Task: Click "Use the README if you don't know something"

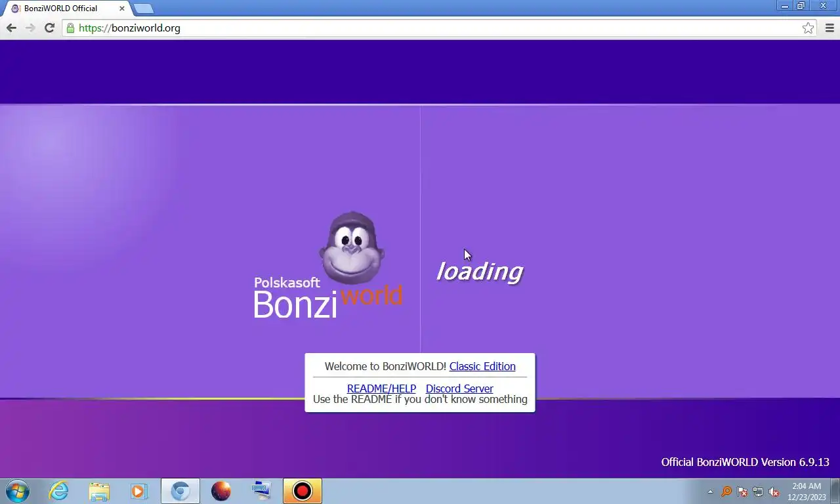Action: (x=420, y=399)
